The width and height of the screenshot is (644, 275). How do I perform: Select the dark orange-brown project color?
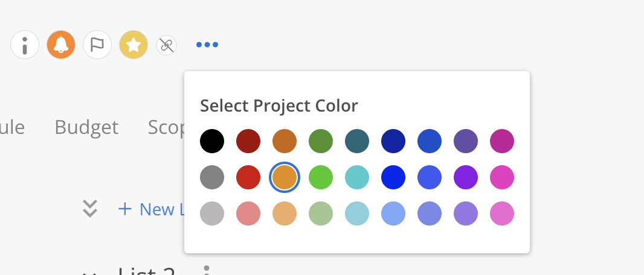[285, 141]
